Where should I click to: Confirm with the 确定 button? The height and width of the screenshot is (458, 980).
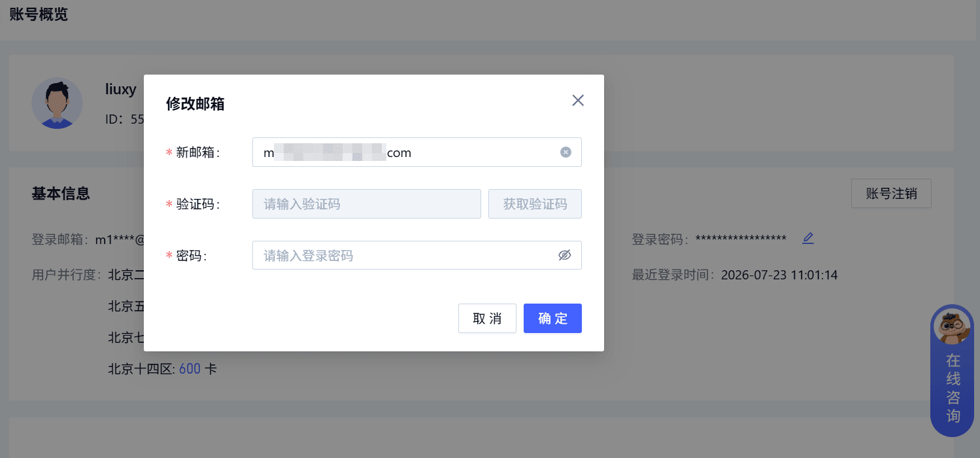(x=552, y=319)
